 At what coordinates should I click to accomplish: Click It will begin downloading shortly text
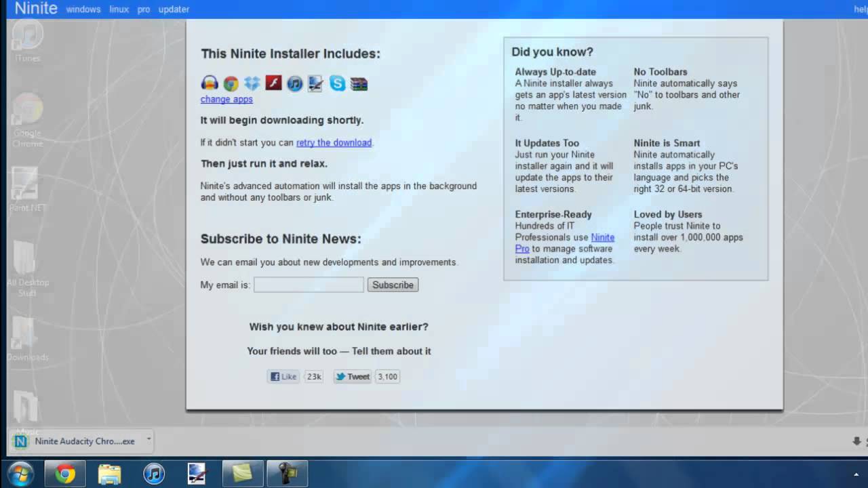click(282, 120)
